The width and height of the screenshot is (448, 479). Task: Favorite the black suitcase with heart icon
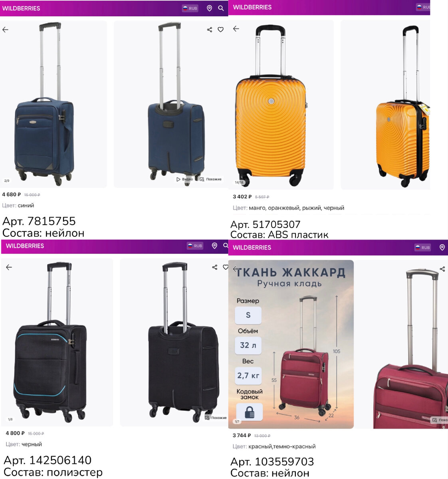(x=226, y=267)
